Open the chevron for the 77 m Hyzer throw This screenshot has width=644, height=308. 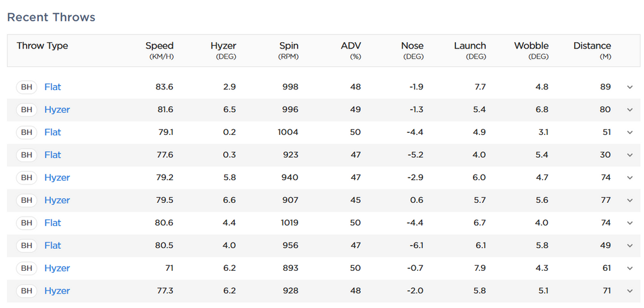coord(630,200)
